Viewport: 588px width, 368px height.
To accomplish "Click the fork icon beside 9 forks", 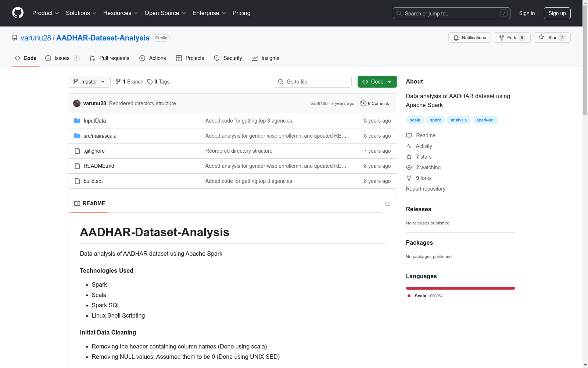I will [409, 178].
